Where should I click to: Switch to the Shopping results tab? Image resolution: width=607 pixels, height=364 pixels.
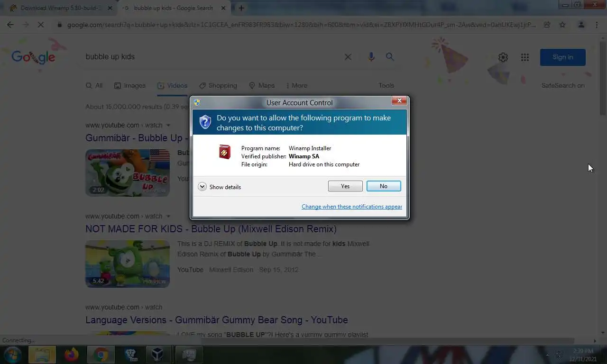(x=218, y=85)
